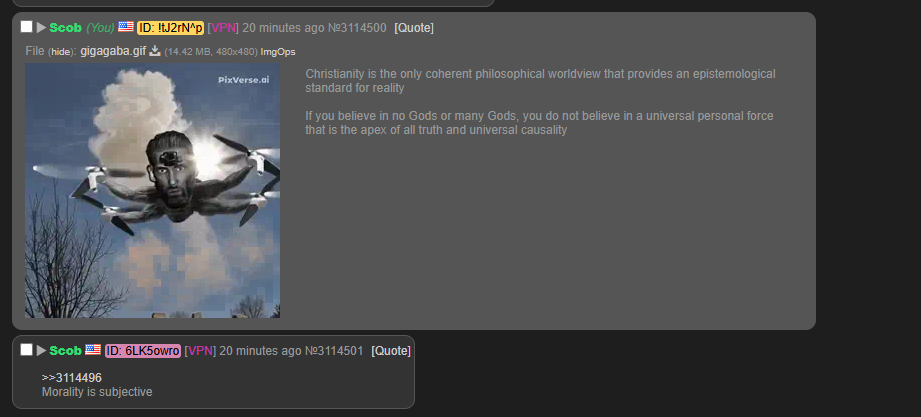The height and width of the screenshot is (417, 921).
Task: Click post number №3114501
Action: click(x=334, y=351)
